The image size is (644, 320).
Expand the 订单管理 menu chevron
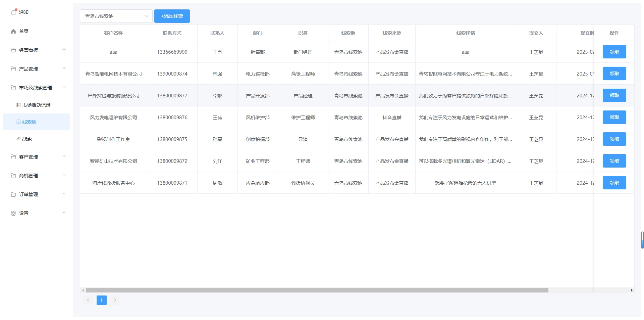pos(64,194)
